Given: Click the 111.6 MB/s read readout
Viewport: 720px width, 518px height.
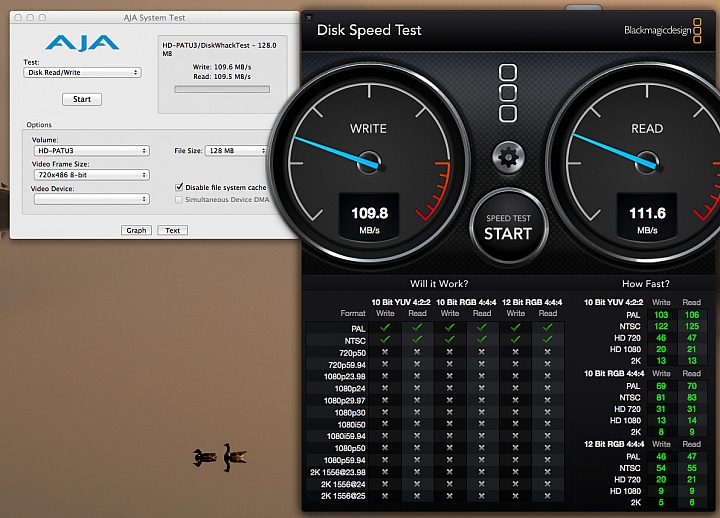Looking at the screenshot, I should 647,216.
